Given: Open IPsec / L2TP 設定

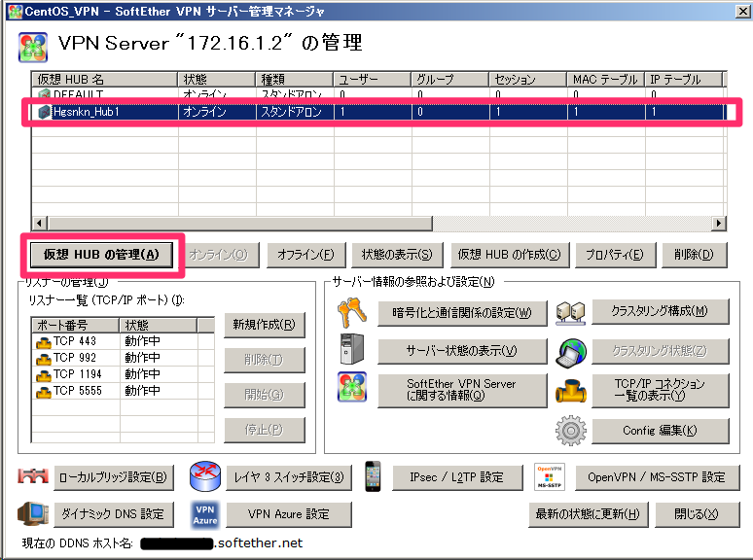Looking at the screenshot, I should click(456, 477).
